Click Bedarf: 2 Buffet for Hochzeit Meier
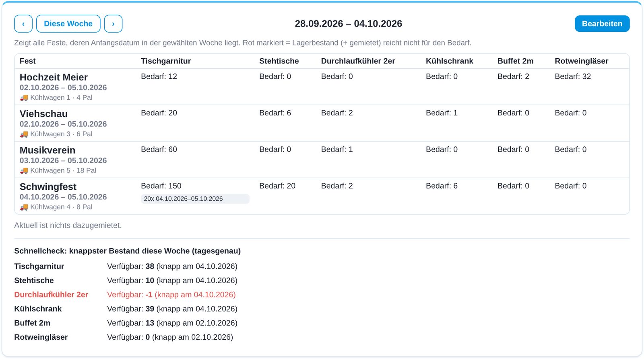 513,76
